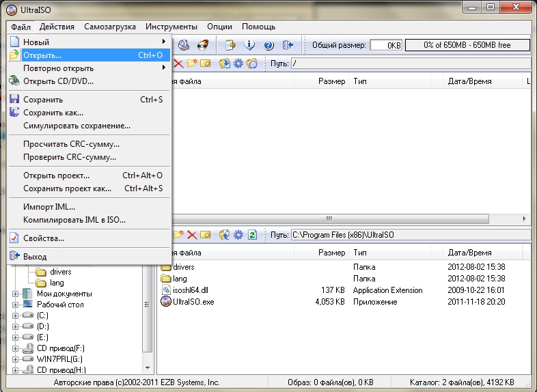Open the Действия menu
The height and width of the screenshot is (392, 537).
(57, 27)
